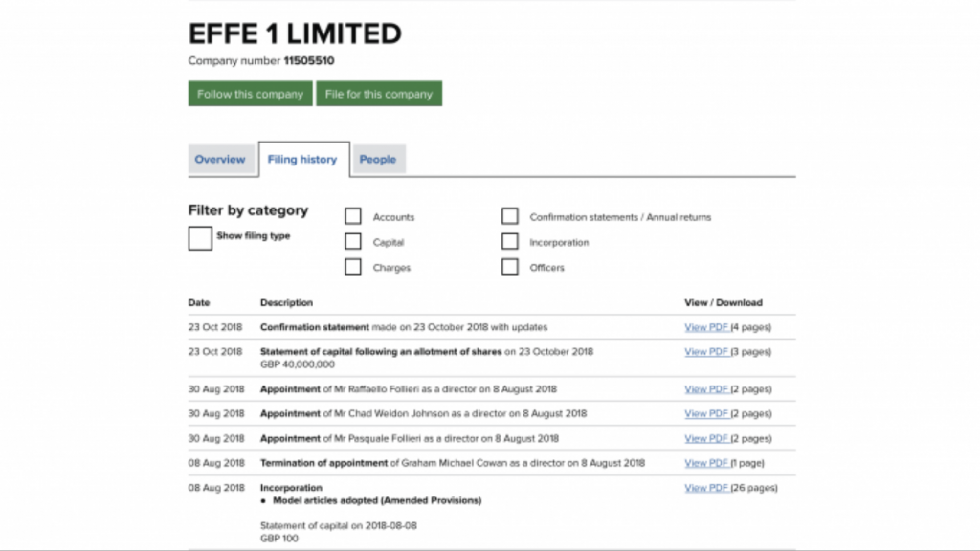Tick the Capital filter checkbox

click(353, 241)
